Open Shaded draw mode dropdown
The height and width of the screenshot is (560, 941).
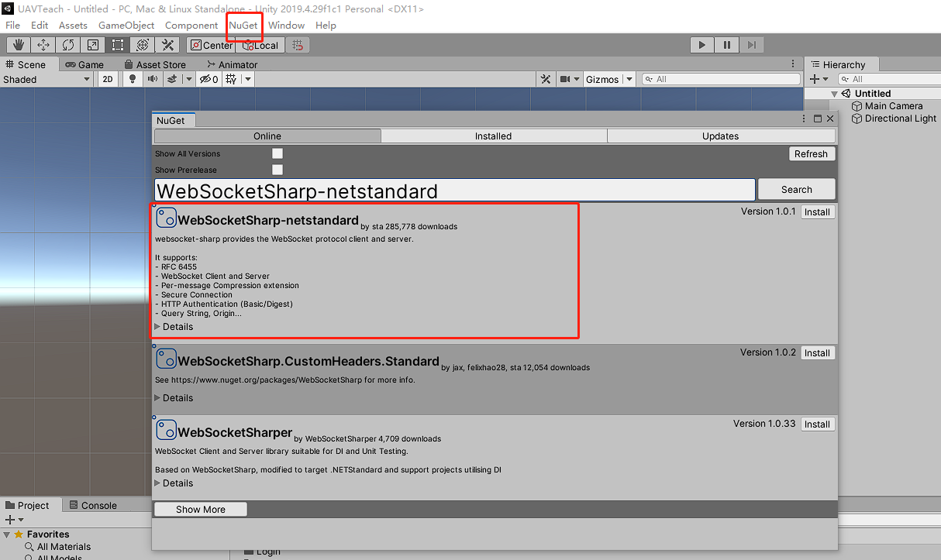pyautogui.click(x=47, y=79)
